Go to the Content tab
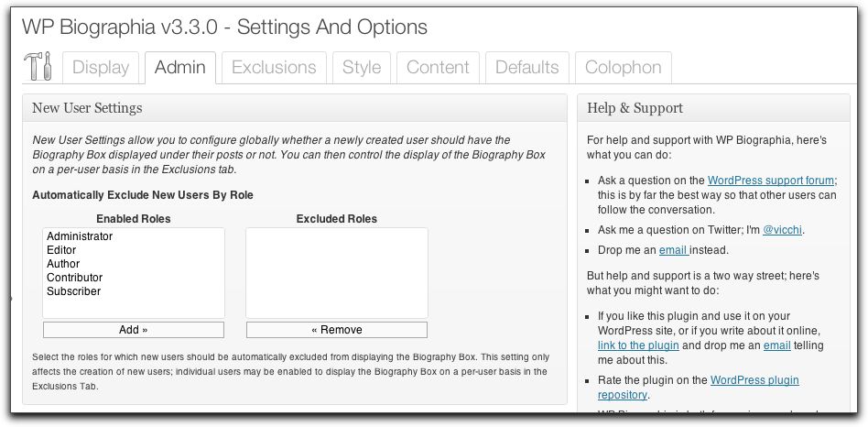Screen dimensions: 868x427 click(438, 68)
